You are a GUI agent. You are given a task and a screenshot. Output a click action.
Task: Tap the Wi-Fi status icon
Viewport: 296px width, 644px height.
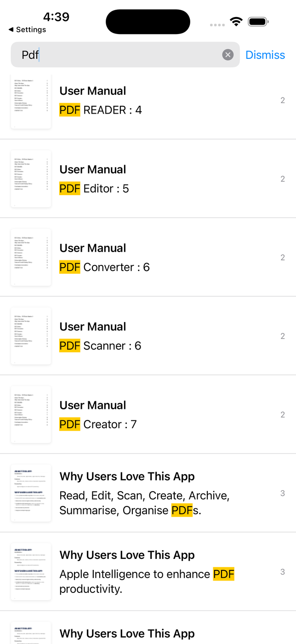[236, 22]
